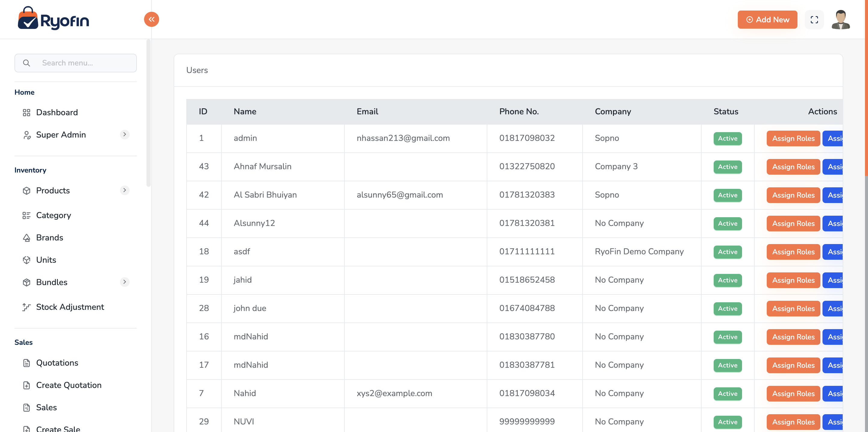
Task: Click phone number 01322750820
Action: 527,167
